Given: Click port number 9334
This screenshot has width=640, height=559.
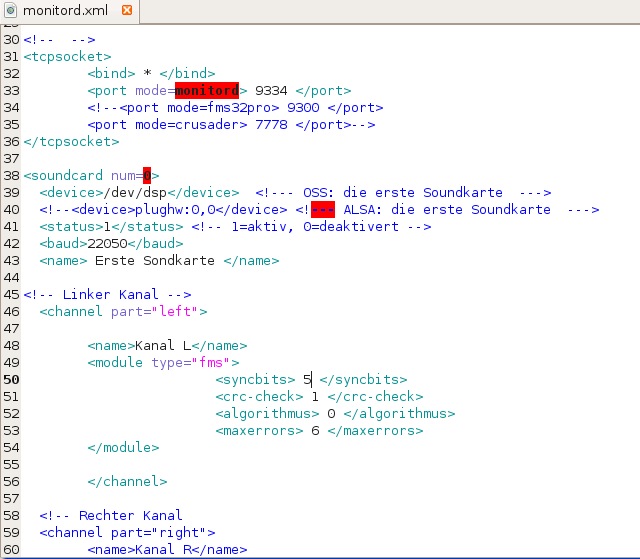Looking at the screenshot, I should [x=271, y=91].
